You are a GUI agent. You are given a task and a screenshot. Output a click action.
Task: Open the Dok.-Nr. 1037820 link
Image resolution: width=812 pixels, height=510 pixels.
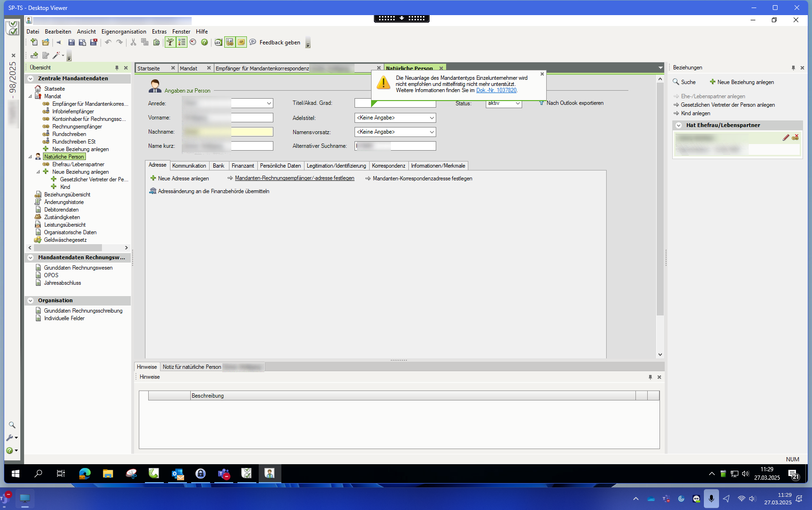496,90
